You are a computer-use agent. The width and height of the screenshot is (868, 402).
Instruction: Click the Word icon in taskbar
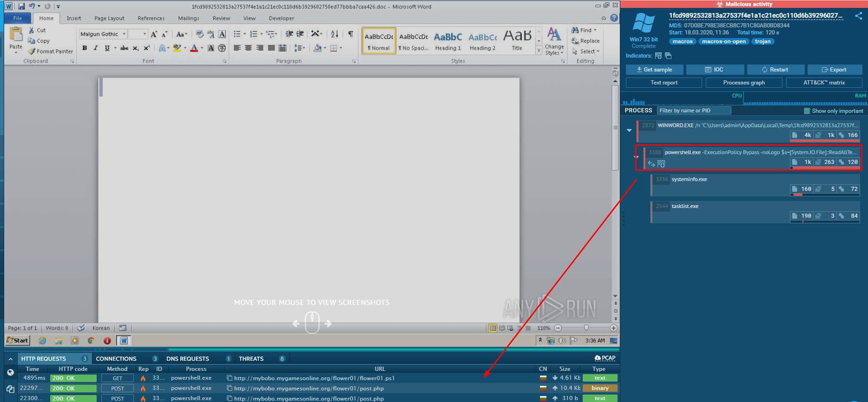click(124, 340)
